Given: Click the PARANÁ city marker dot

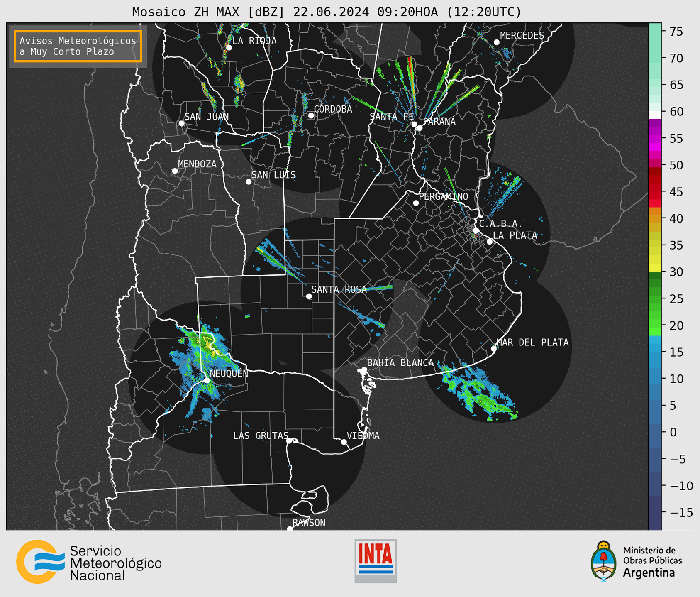Looking at the screenshot, I should point(420,128).
